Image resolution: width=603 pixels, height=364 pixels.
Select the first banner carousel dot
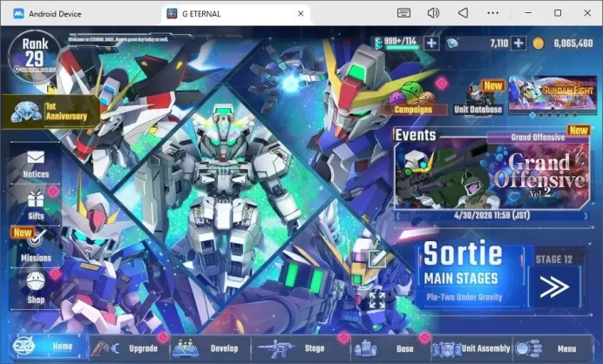tap(532, 115)
